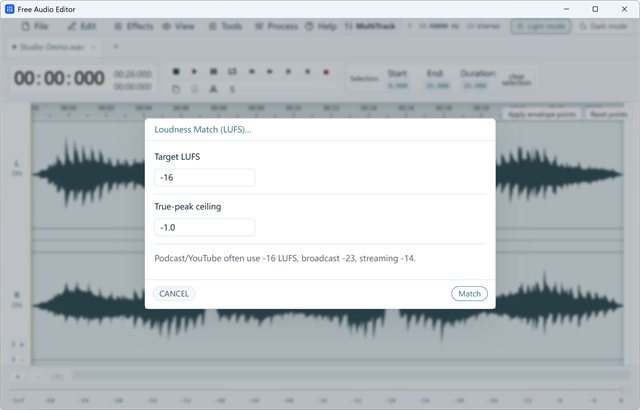This screenshot has width=640, height=410.
Task: Toggle the loop playback icon
Action: [232, 72]
